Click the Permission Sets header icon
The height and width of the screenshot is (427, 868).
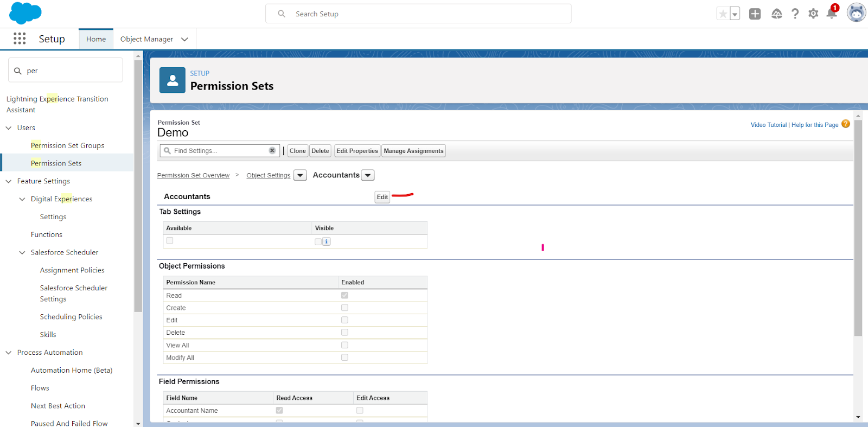click(x=173, y=80)
